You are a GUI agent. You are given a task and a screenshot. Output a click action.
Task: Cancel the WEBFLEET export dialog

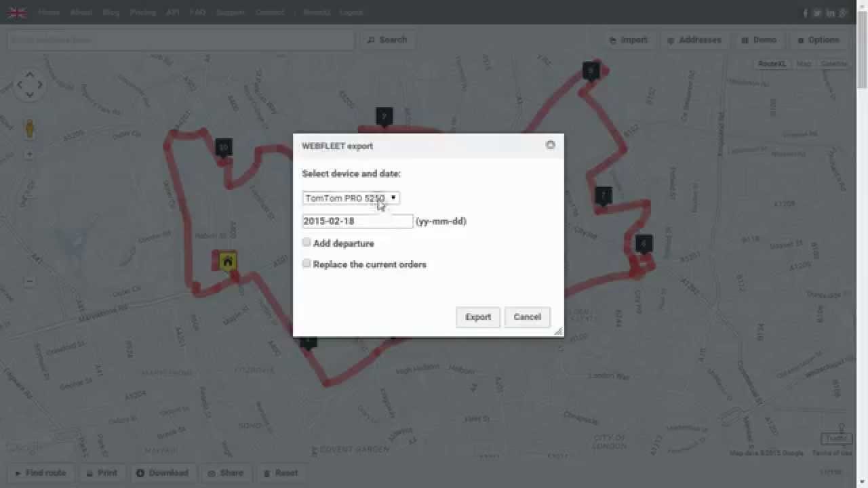tap(527, 317)
